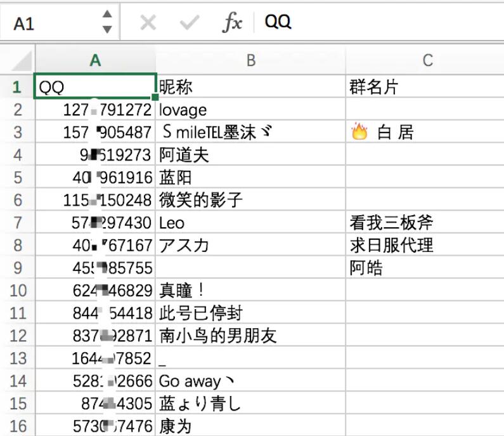Viewport: 504px width, 436px height.
Task: Click the アスカ cell
Action: [x=250, y=245]
